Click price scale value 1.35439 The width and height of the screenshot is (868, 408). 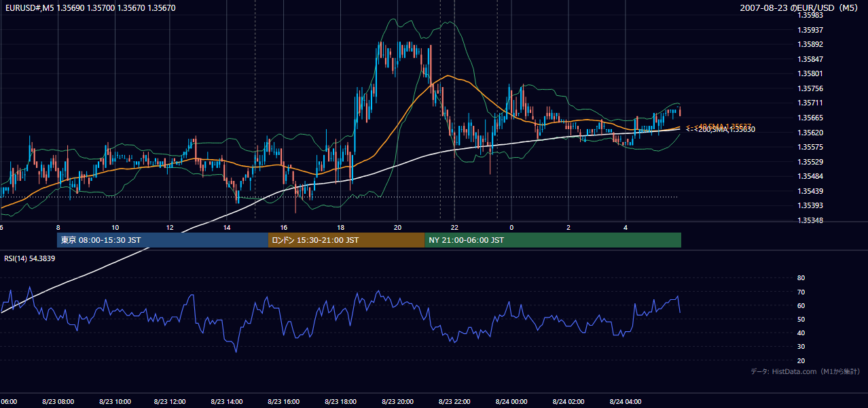click(x=810, y=191)
